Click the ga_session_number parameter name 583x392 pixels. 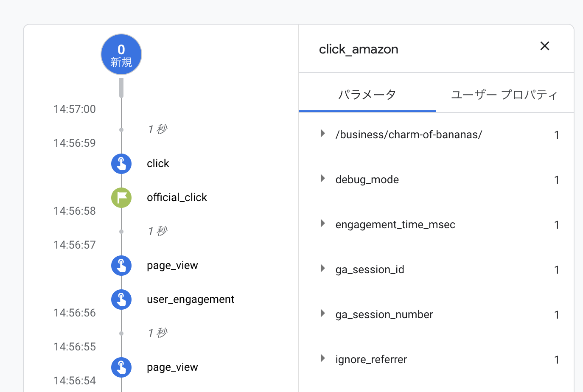384,314
